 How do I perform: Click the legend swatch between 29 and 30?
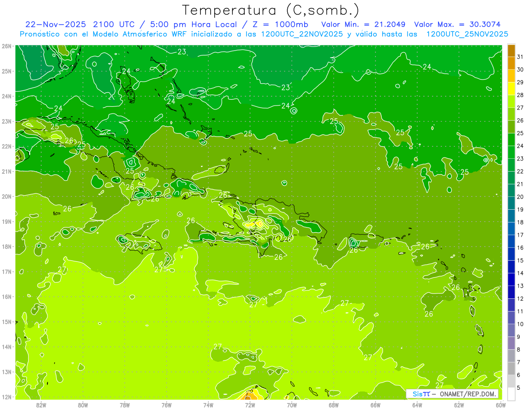pos(511,76)
